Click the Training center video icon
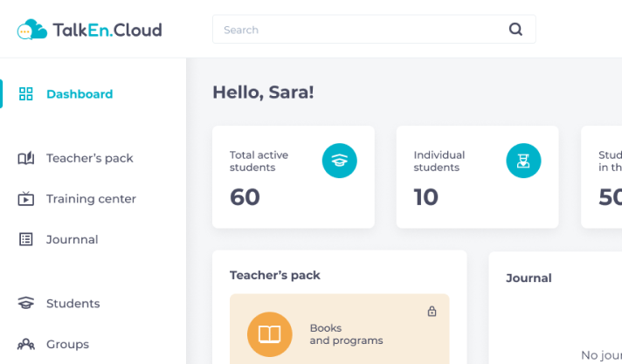622x364 pixels. click(26, 199)
